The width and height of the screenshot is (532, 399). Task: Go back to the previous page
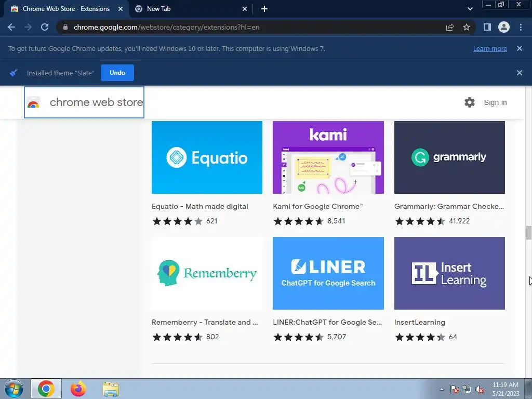click(x=11, y=27)
